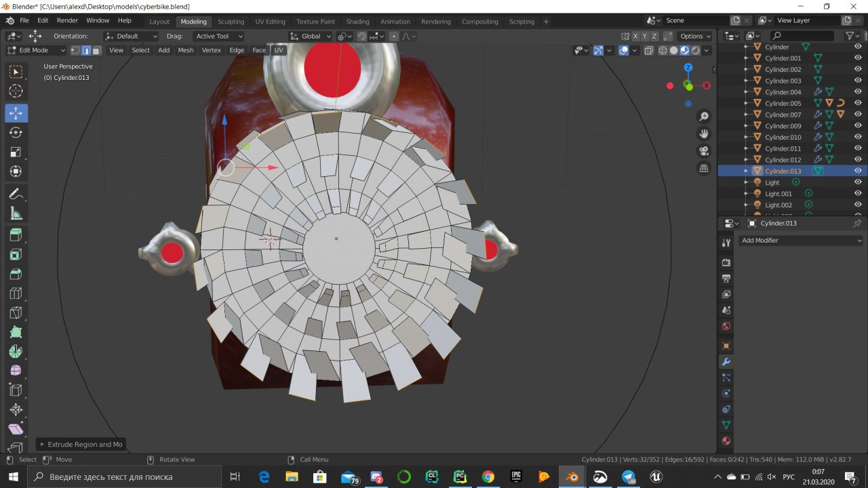Open the Render menu

click(x=67, y=20)
